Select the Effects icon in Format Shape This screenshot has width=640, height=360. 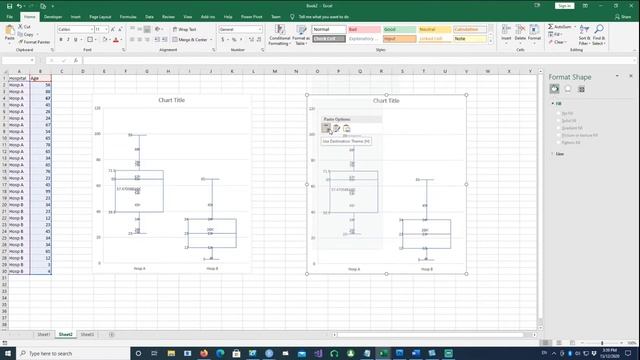pyautogui.click(x=568, y=89)
